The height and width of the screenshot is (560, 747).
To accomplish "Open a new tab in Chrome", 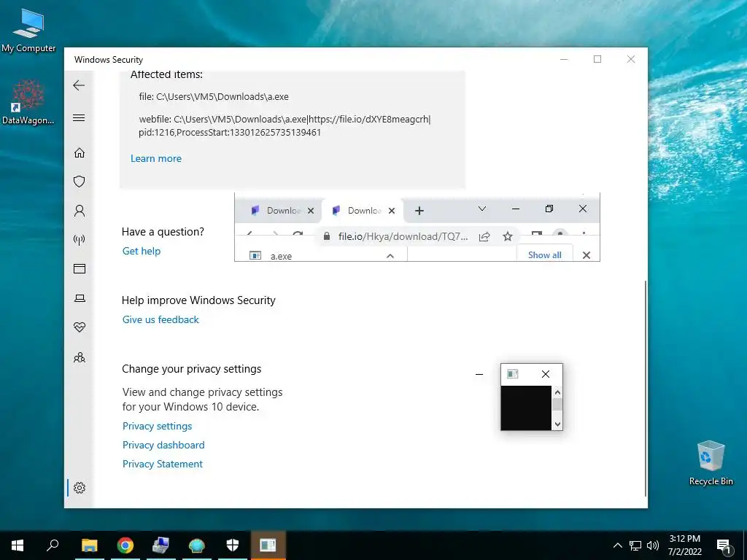I will (x=419, y=211).
